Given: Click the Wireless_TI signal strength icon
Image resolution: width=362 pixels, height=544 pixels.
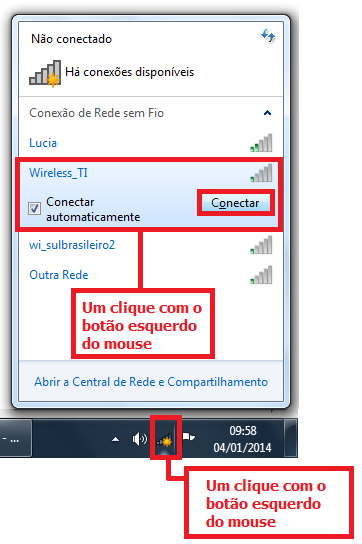Looking at the screenshot, I should click(261, 173).
